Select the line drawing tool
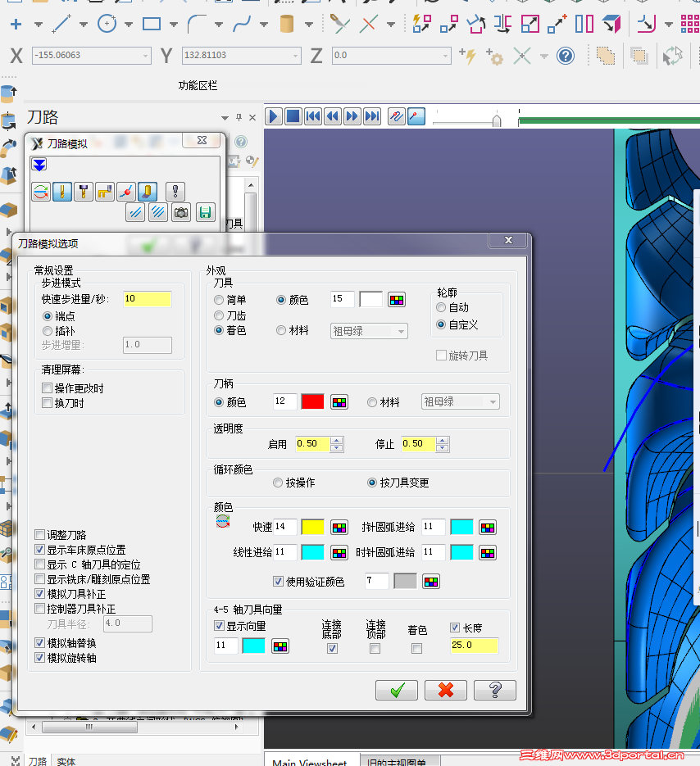Screen dimensions: 700x766 coord(61,24)
